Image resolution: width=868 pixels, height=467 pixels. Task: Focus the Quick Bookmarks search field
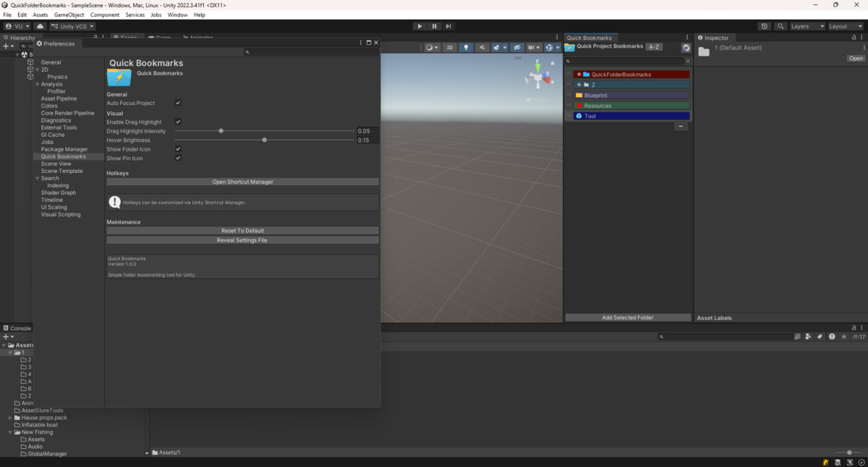pyautogui.click(x=624, y=62)
